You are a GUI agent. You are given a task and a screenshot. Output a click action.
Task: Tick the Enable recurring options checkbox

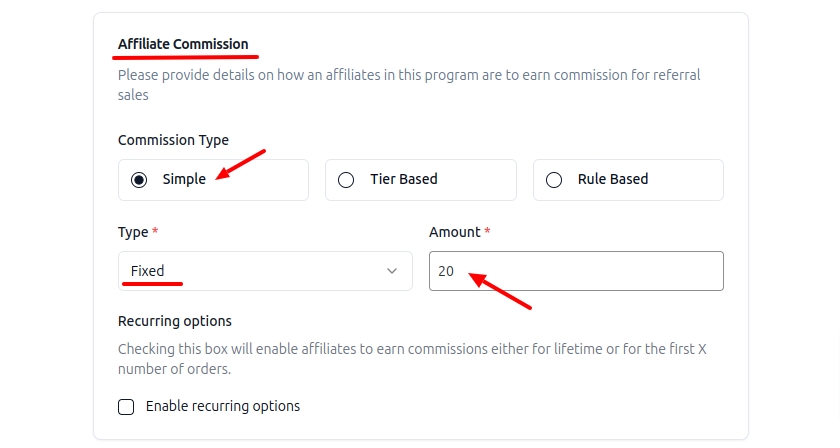[x=126, y=406]
